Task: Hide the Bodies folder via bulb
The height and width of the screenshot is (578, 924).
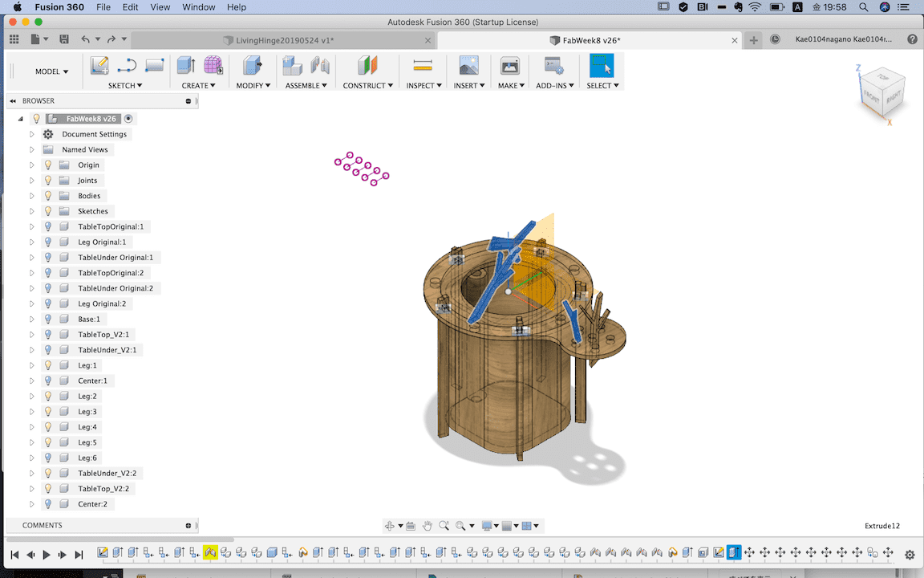Action: click(48, 196)
